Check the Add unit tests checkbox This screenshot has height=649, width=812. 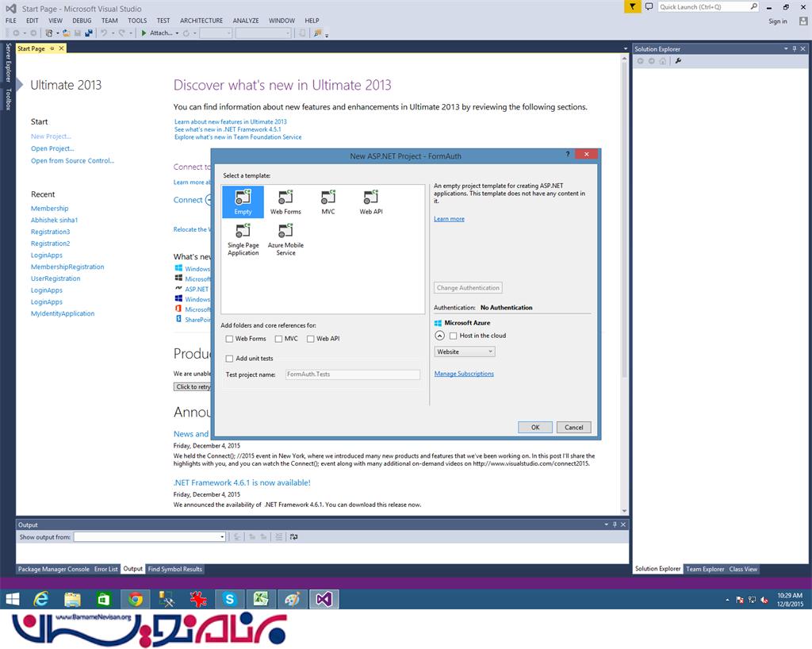pos(229,359)
